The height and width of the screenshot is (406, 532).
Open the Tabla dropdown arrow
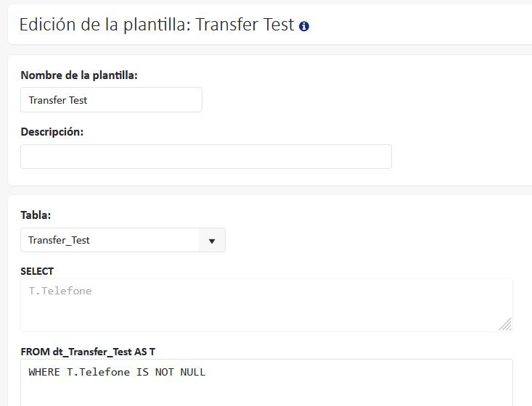click(212, 241)
